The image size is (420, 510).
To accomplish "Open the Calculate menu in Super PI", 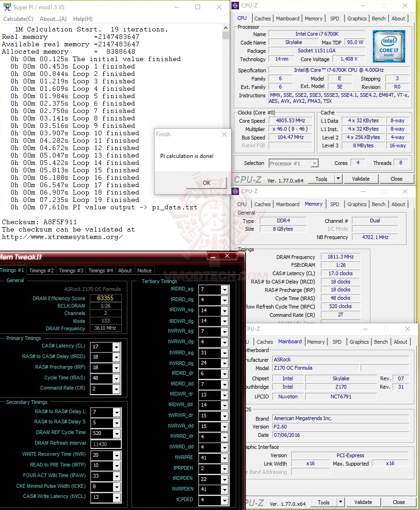I will click(18, 19).
